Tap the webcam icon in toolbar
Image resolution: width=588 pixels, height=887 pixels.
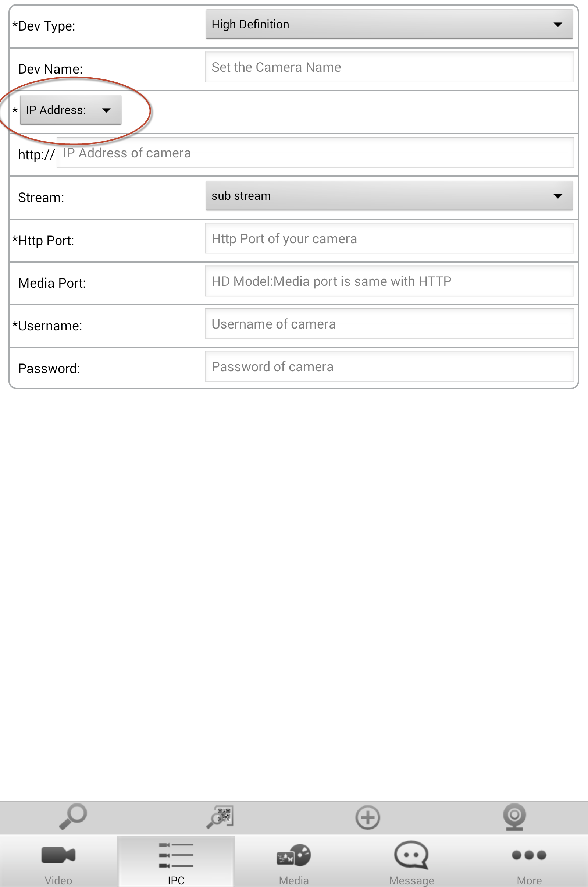514,816
